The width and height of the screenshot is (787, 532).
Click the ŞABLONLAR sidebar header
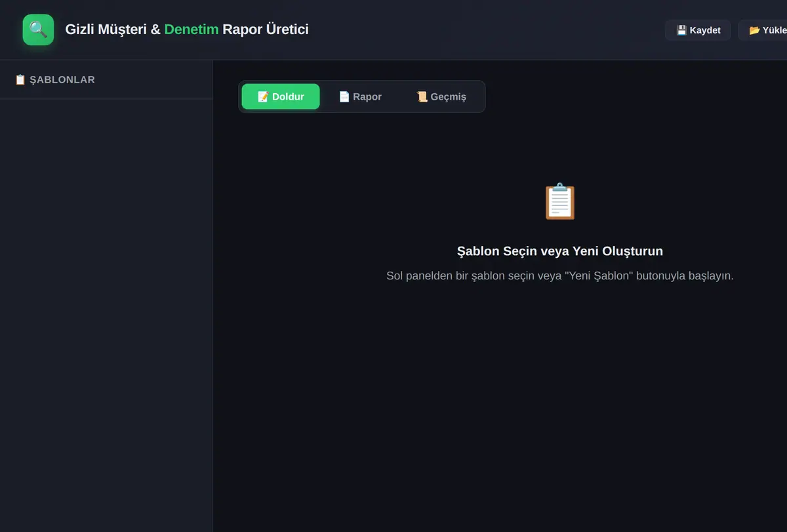click(55, 79)
